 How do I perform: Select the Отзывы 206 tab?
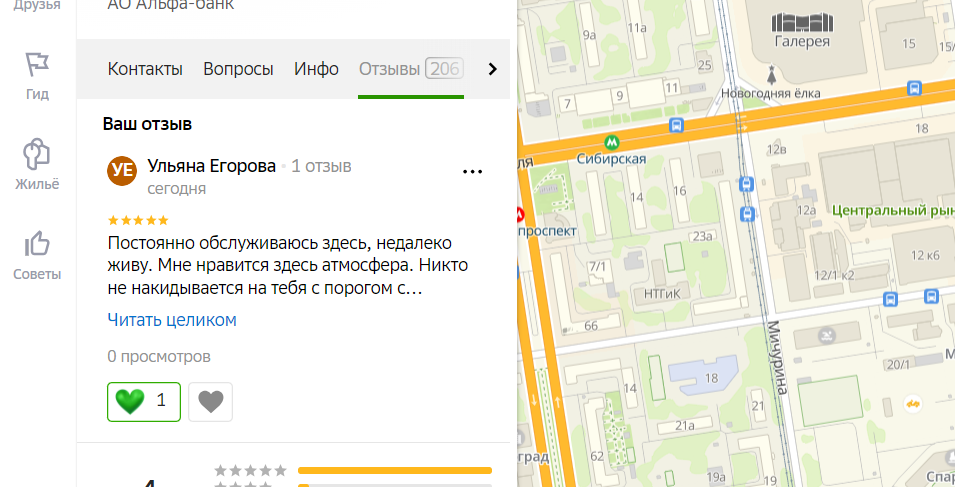click(x=411, y=69)
